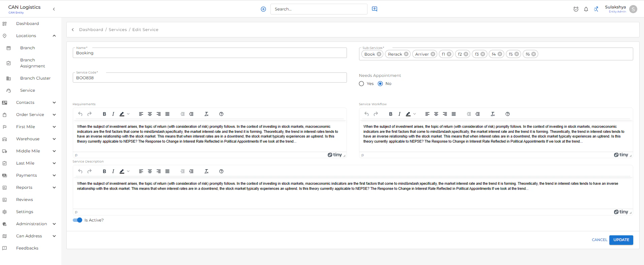Image resolution: width=644 pixels, height=265 pixels.
Task: Justify text in Service Description editor
Action: click(167, 171)
